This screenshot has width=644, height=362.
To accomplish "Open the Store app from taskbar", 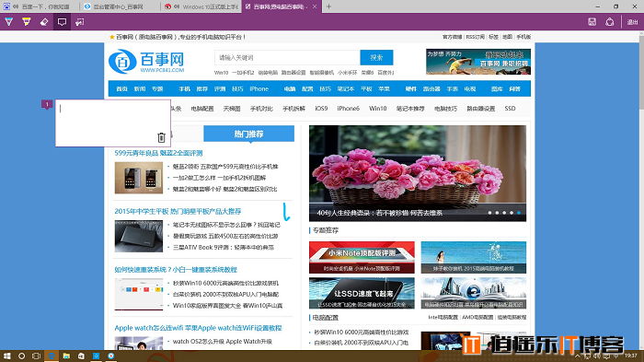I will click(x=81, y=356).
